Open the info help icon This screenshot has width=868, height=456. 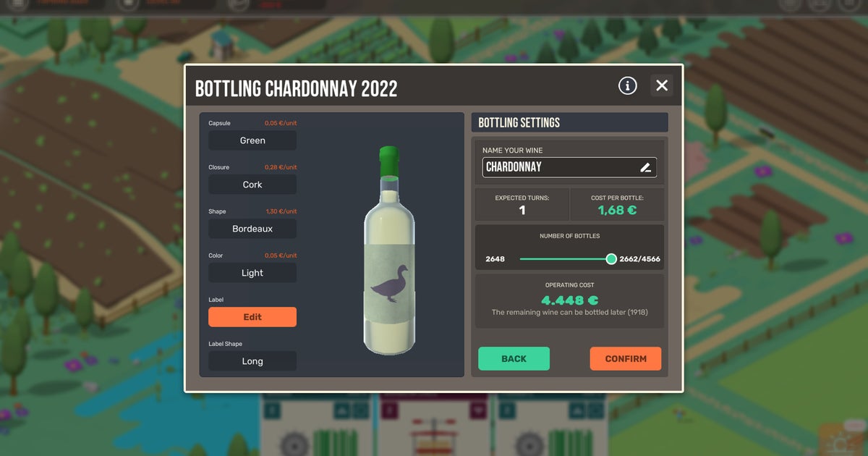click(627, 85)
